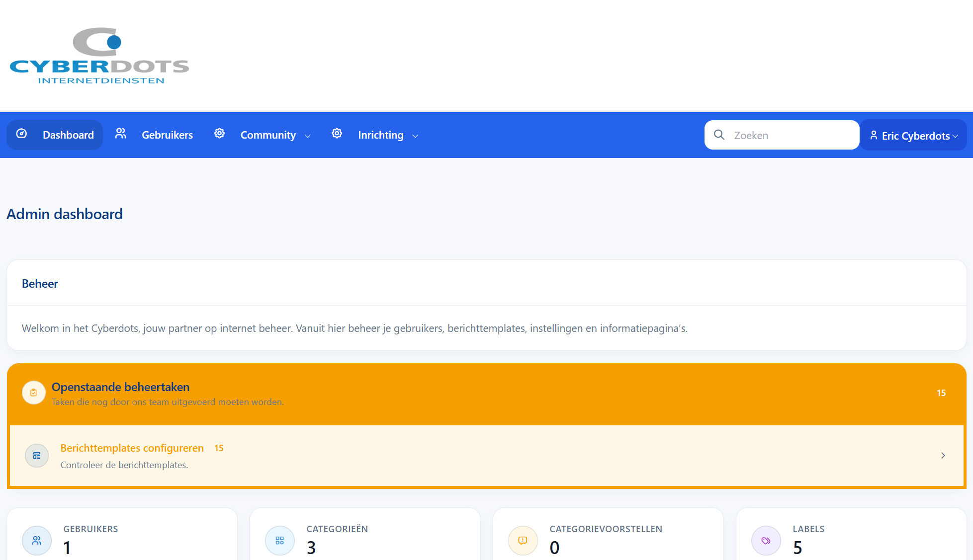Viewport: 973px width, 560px height.
Task: Click the Gebruikers people icon in navbar
Action: pos(121,134)
